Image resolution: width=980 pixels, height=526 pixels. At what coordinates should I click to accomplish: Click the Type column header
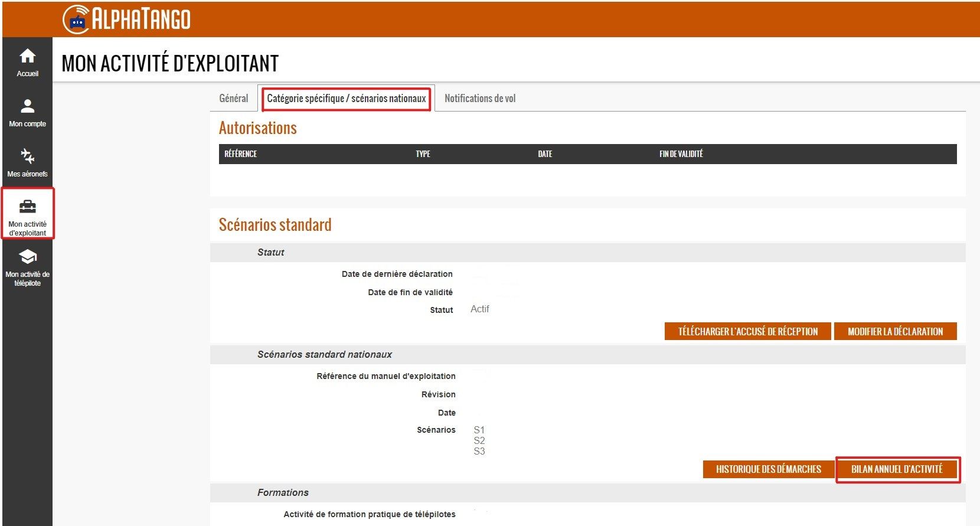[x=423, y=154]
